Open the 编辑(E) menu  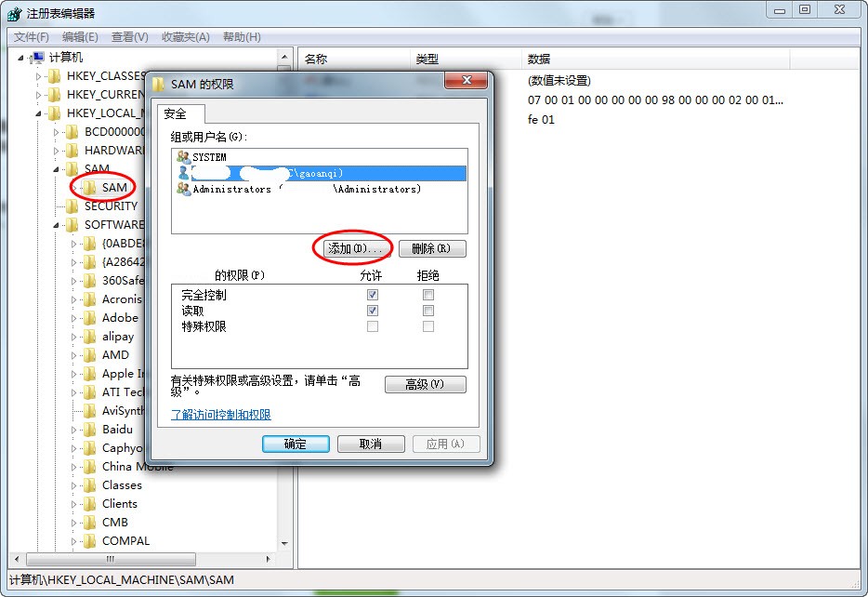click(x=80, y=37)
